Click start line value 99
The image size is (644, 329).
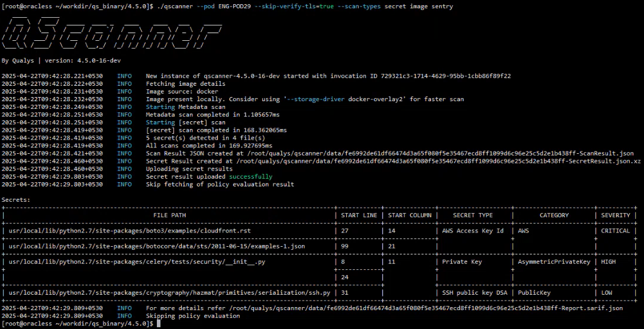point(344,246)
